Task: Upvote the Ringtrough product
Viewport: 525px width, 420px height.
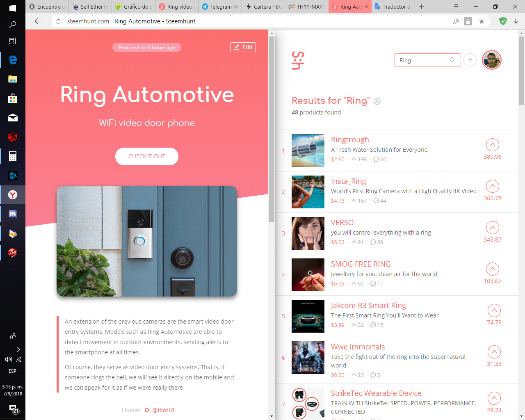Action: [x=492, y=145]
